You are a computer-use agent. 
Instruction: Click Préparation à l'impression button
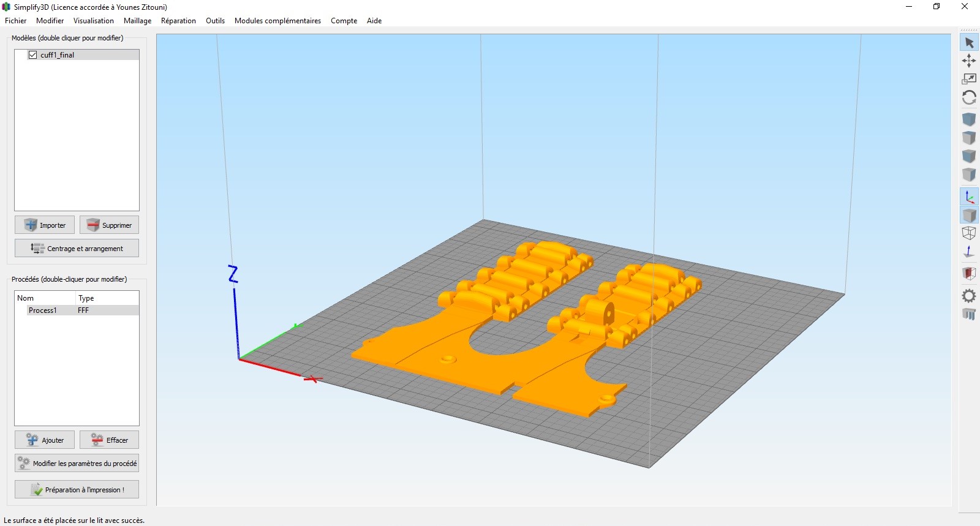point(77,489)
